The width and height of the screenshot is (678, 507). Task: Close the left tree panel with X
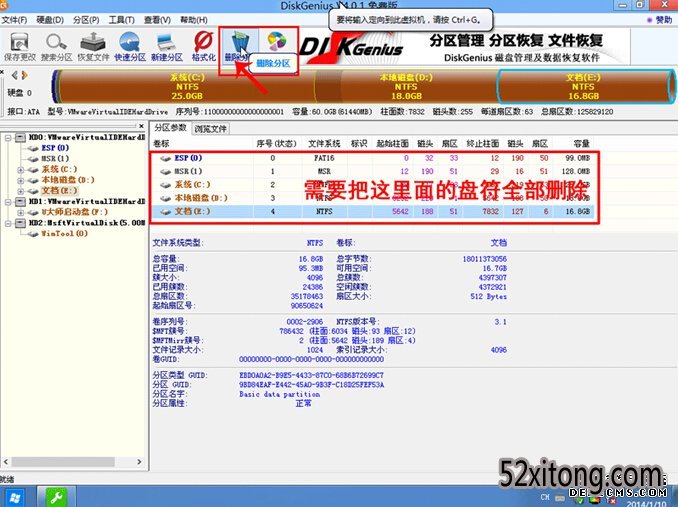[x=141, y=126]
